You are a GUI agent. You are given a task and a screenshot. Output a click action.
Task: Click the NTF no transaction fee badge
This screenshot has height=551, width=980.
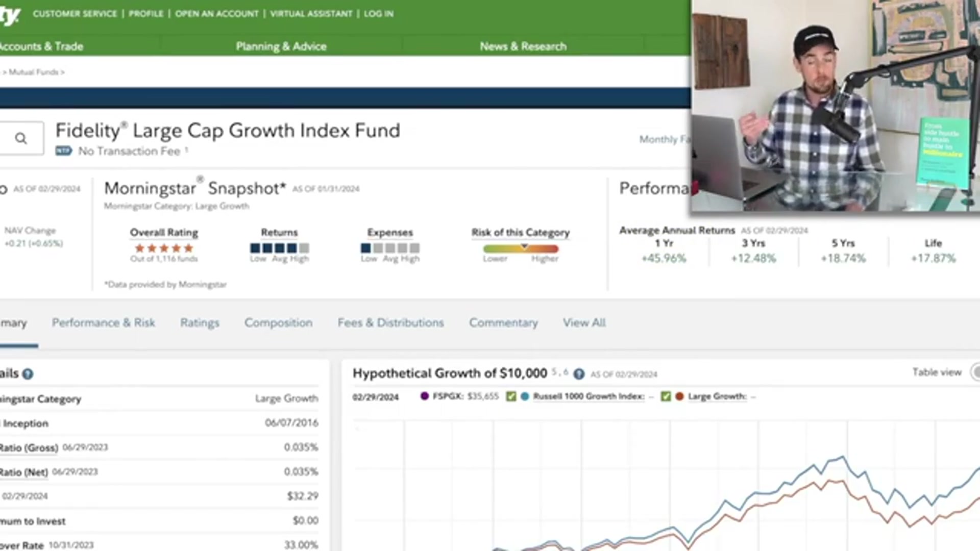tap(64, 151)
